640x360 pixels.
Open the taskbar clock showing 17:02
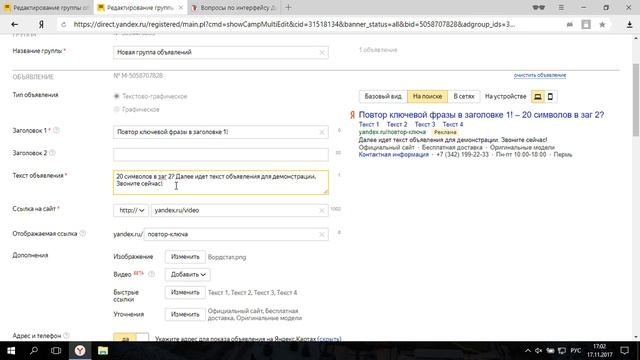600,351
